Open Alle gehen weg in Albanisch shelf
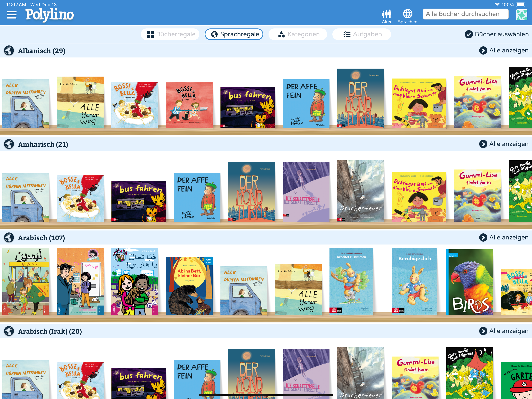 pos(80,102)
